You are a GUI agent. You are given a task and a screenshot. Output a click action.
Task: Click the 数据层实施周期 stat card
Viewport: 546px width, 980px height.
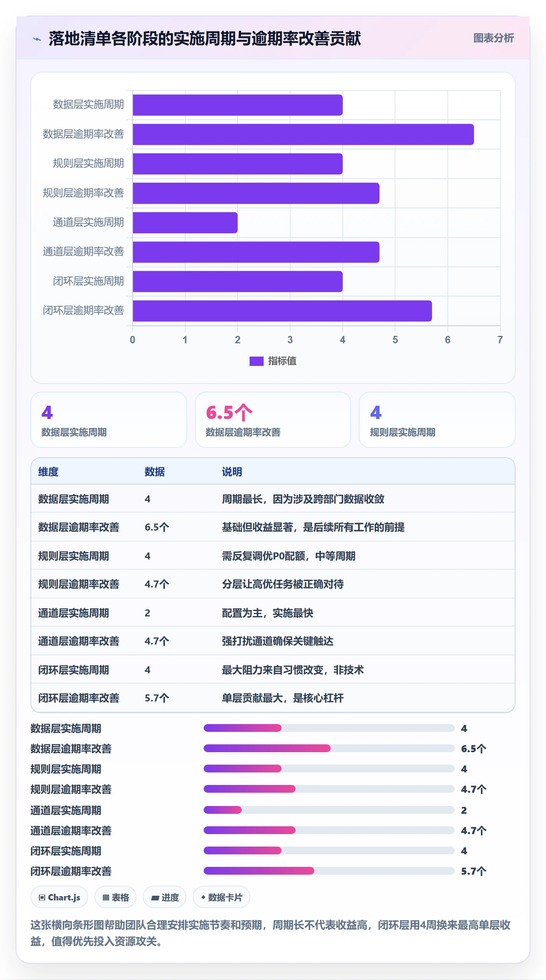[x=109, y=420]
